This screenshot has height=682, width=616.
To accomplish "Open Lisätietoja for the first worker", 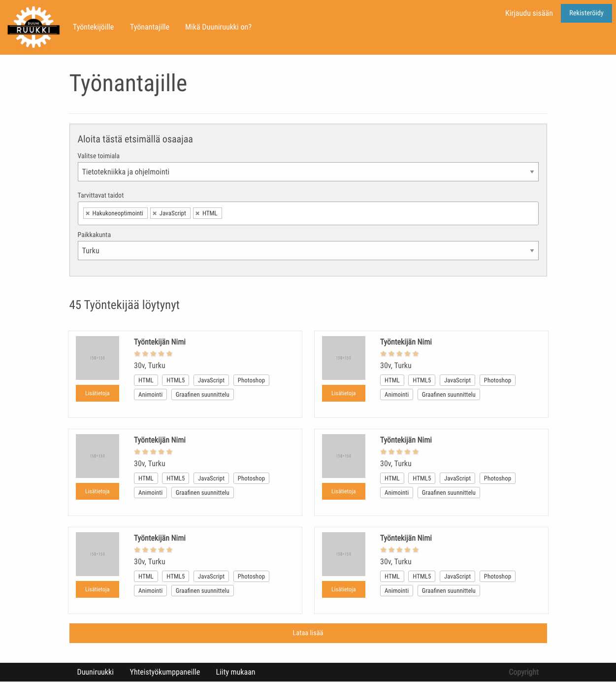I will (97, 393).
